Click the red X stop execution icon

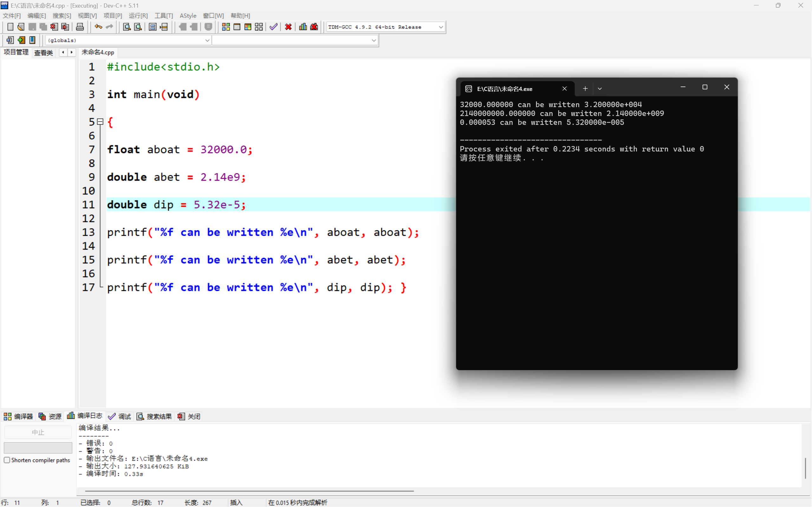coord(288,27)
